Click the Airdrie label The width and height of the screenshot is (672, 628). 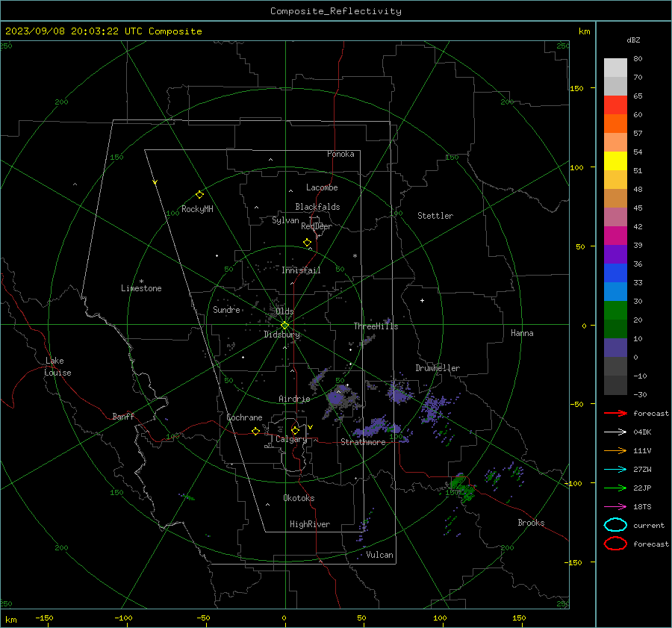tap(294, 399)
